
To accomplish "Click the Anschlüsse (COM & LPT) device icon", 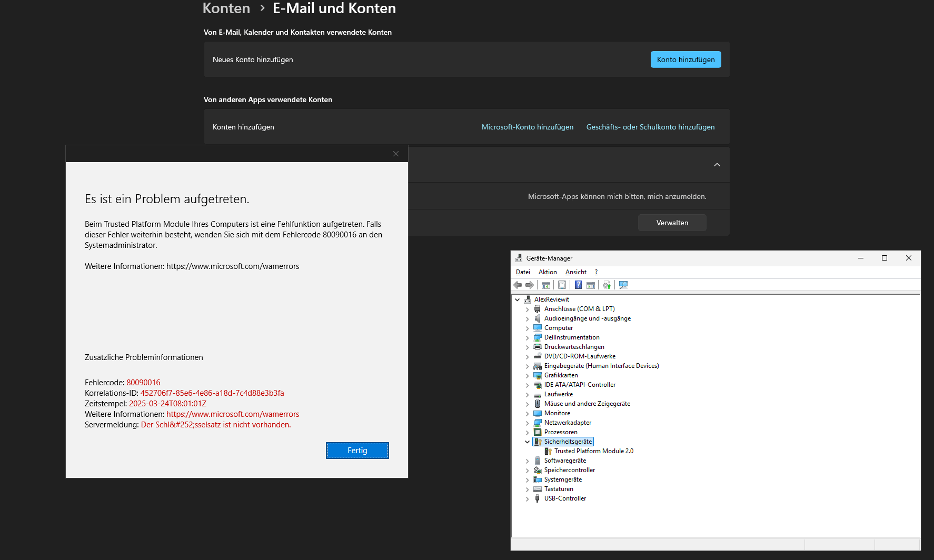I will (538, 309).
